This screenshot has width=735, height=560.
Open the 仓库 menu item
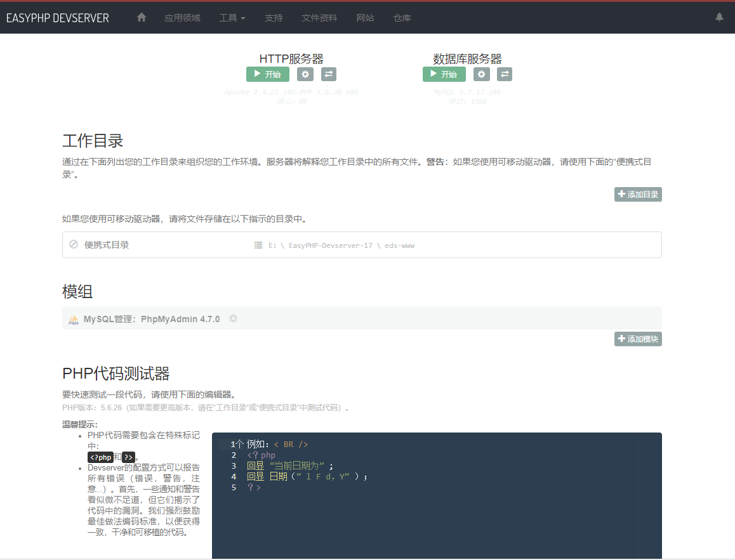pos(402,18)
